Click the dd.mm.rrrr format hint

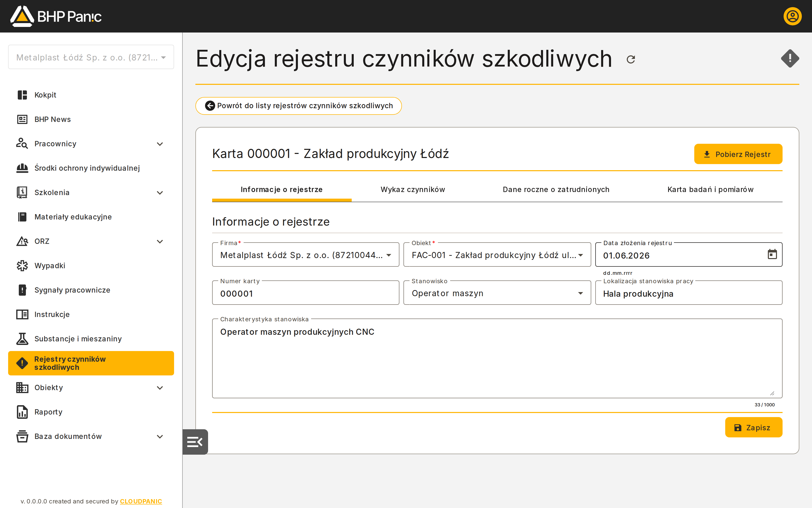coord(617,273)
